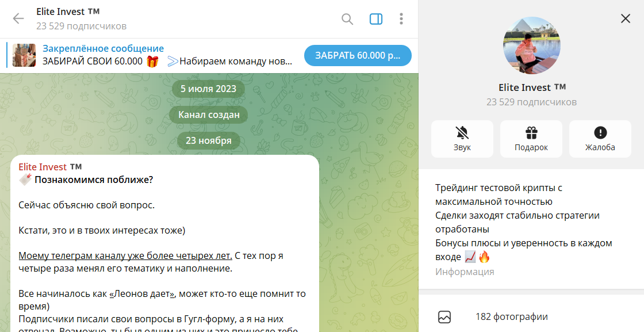Open the three-dot channel menu
Screen dimensions: 644x332
(x=401, y=19)
